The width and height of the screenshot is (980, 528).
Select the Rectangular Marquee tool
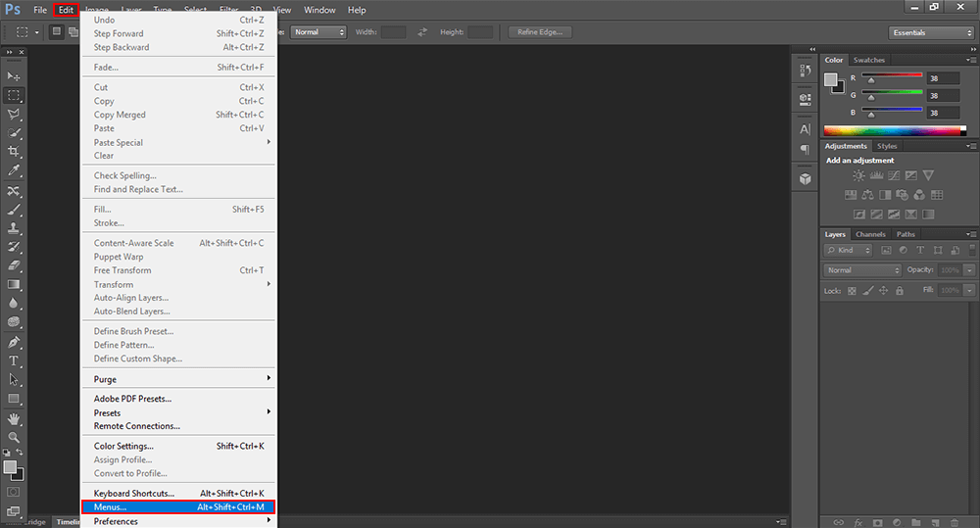13,95
